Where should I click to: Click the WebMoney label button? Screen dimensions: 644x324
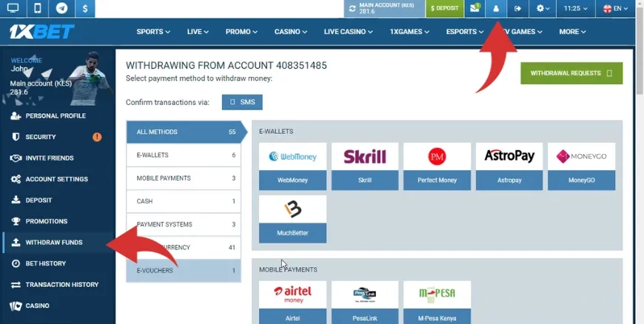(293, 180)
